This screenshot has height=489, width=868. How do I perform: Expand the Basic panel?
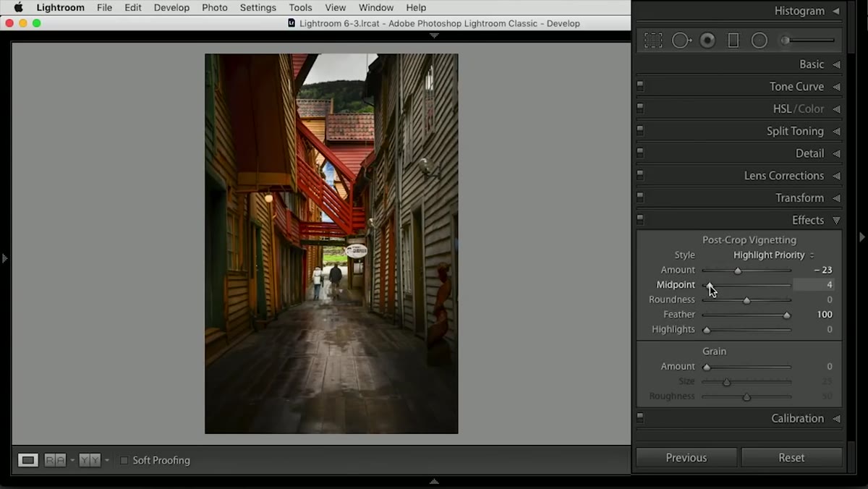point(836,64)
